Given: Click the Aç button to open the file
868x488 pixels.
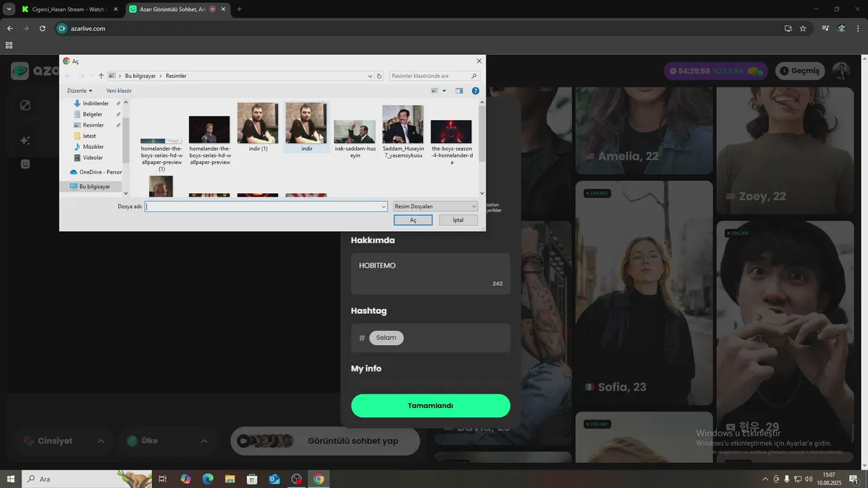Looking at the screenshot, I should [413, 220].
